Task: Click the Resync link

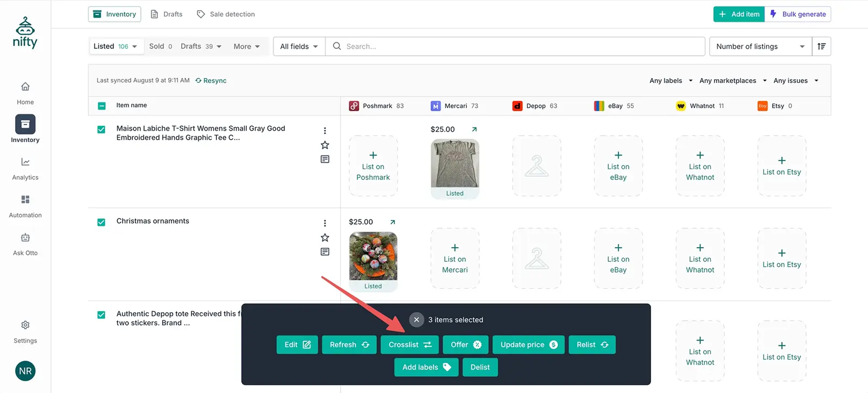Action: (211, 81)
